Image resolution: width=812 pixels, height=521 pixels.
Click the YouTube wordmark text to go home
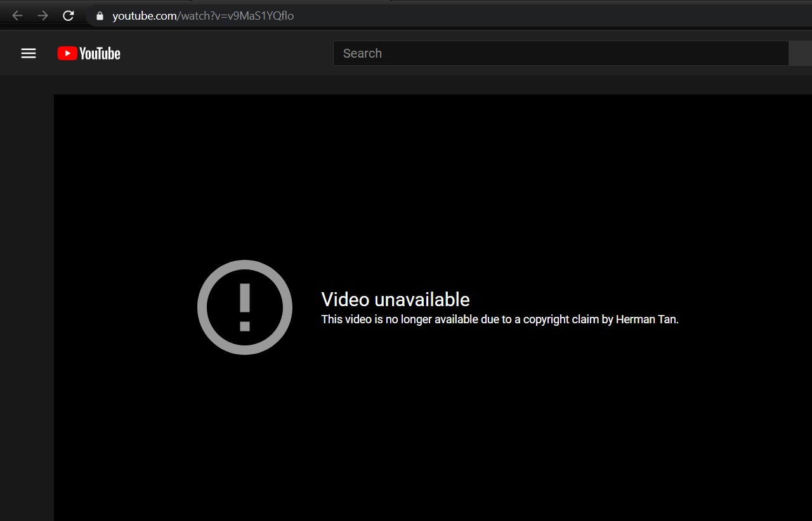pos(100,54)
